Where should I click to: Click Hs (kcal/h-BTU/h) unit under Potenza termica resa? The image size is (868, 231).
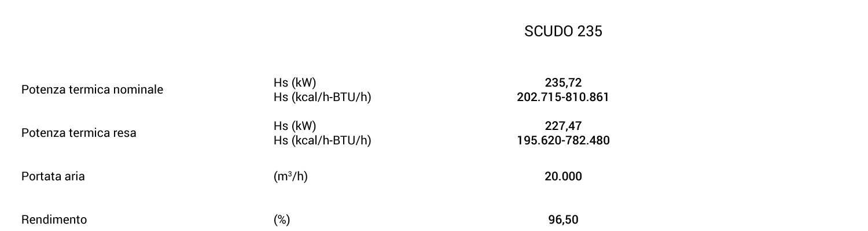tap(322, 140)
